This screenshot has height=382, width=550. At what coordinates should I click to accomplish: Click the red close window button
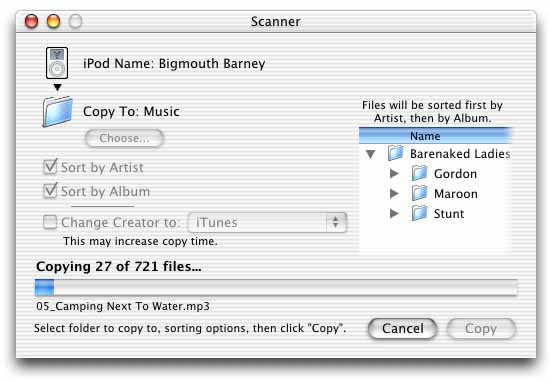[31, 21]
